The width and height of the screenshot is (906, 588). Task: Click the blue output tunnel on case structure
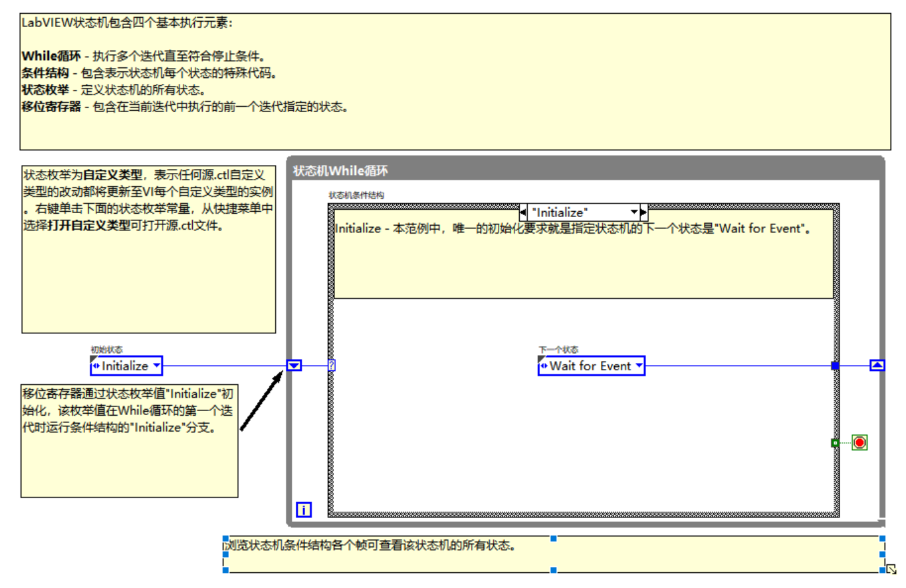(x=835, y=365)
